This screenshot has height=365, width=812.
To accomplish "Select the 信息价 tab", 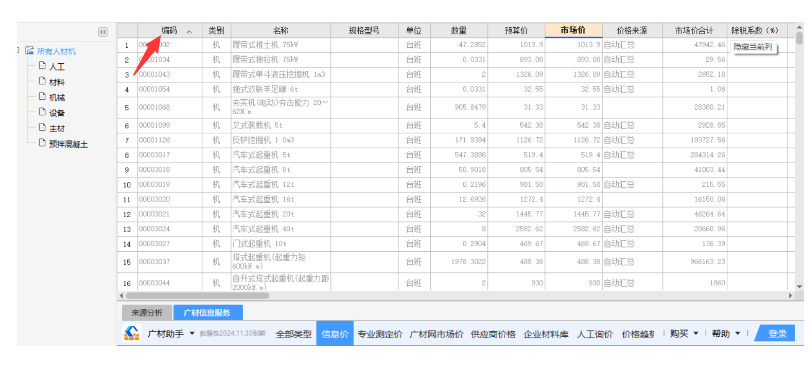I will [335, 334].
